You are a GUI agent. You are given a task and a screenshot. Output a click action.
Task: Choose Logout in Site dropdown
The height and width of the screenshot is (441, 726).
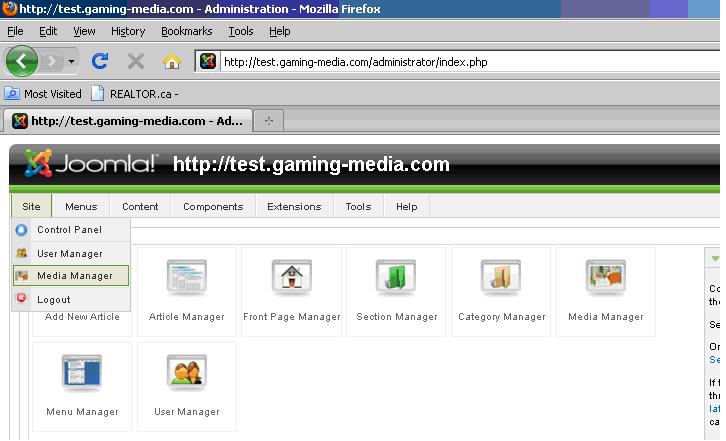pyautogui.click(x=71, y=299)
